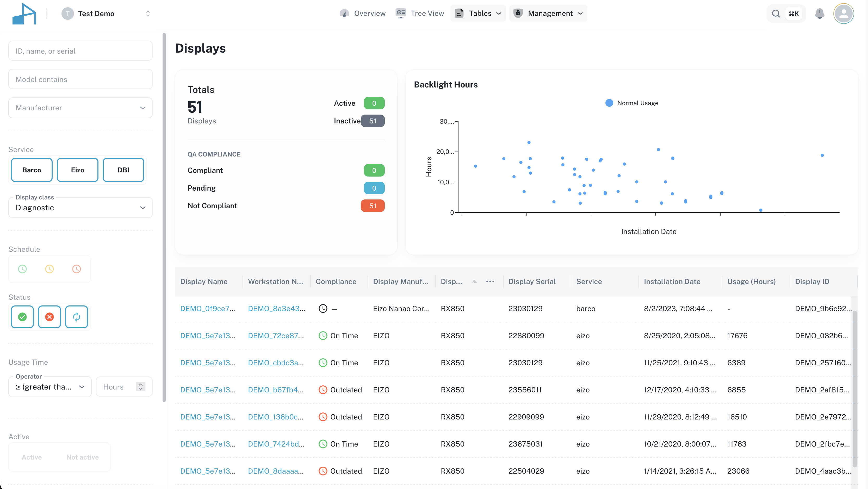Open the Tables menu

click(478, 14)
